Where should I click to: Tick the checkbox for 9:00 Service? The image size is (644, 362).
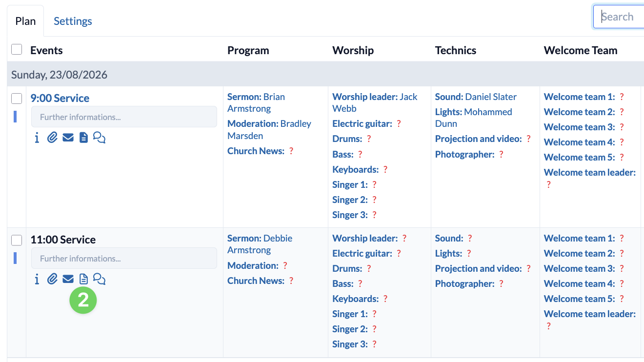click(x=17, y=99)
